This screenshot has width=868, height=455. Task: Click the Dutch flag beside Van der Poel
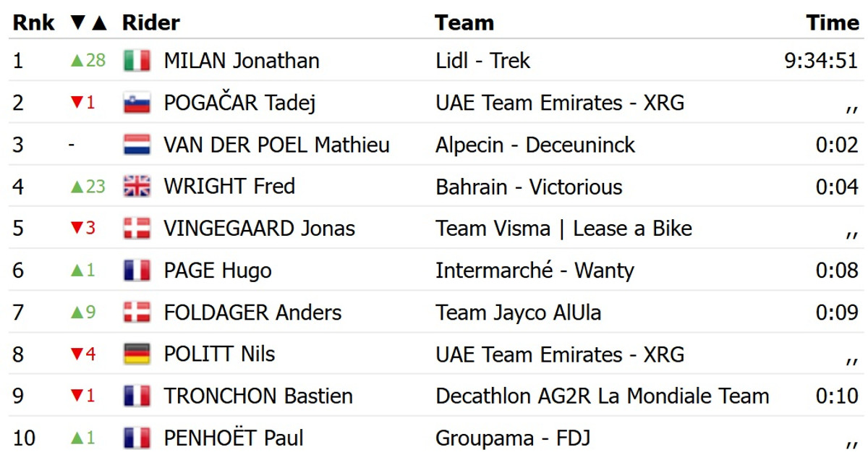tap(137, 145)
